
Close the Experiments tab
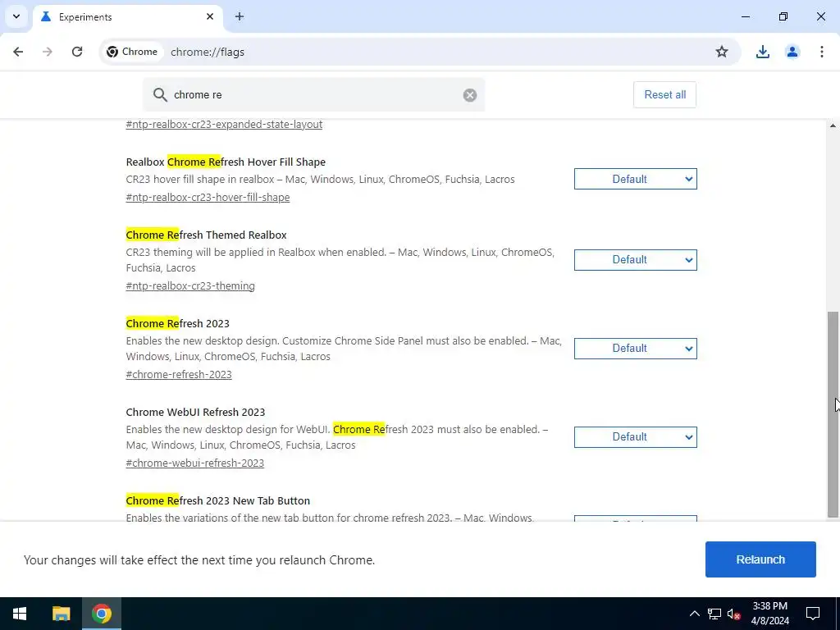(x=210, y=16)
